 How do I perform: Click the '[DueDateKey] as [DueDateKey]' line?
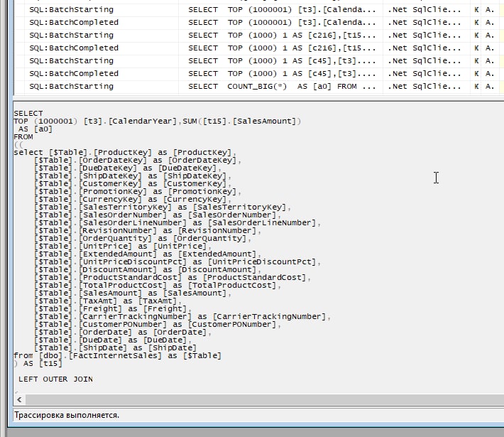(128, 168)
